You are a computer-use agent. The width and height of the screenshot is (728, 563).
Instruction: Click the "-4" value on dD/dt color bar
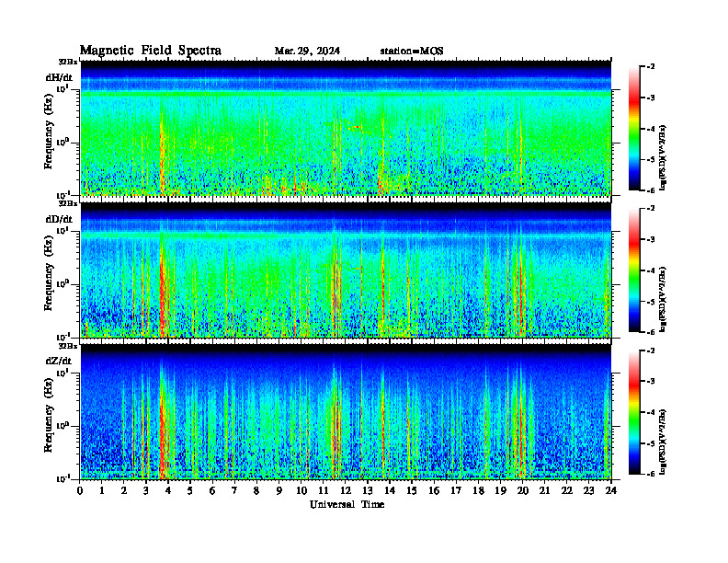[x=651, y=270]
